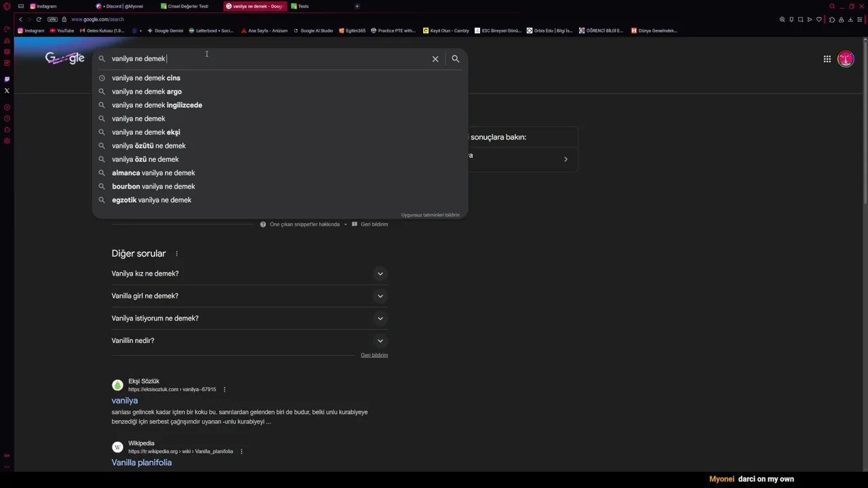868x488 pixels.
Task: Choose suggestion 'bourbon vanilya ne demek'
Action: tap(279, 186)
